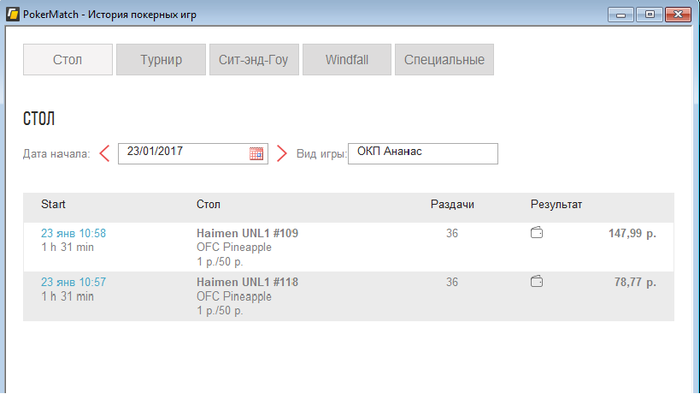700x394 pixels.
Task: Switch to the Турнир tab
Action: 161,59
